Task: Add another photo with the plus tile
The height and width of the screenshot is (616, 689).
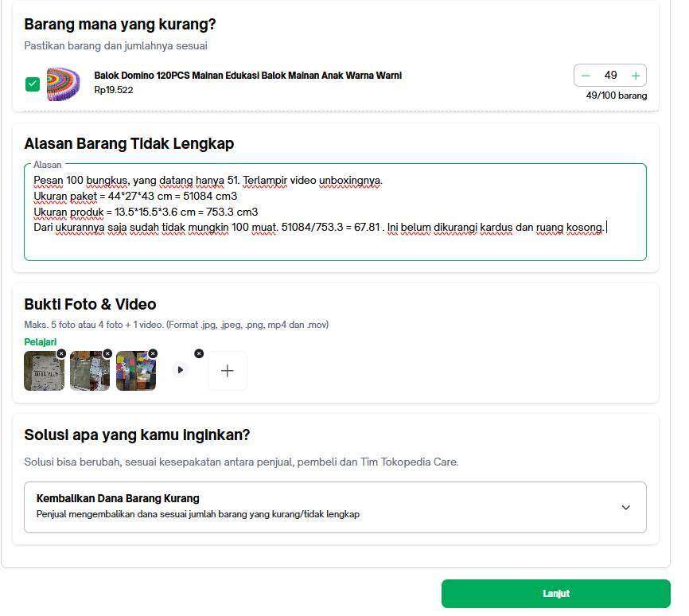Action: [x=228, y=371]
